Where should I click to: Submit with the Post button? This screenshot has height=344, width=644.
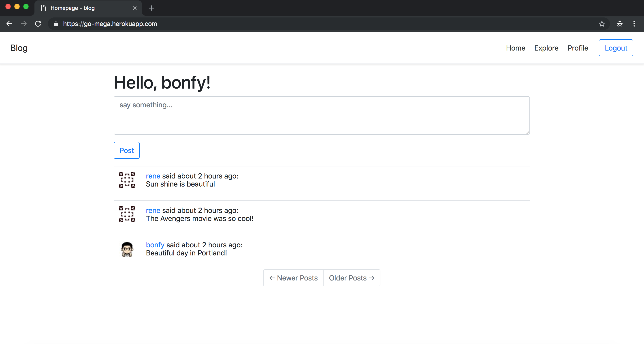click(126, 150)
